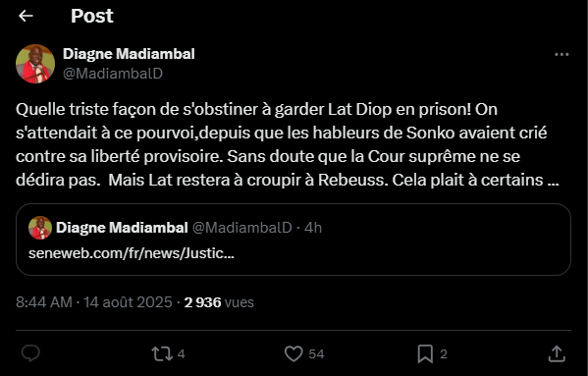
Task: Click the small avatar in the quoted post
Action: [40, 228]
